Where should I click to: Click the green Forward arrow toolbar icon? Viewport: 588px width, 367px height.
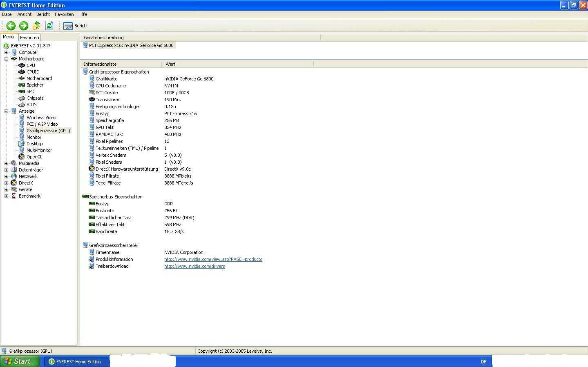[24, 26]
